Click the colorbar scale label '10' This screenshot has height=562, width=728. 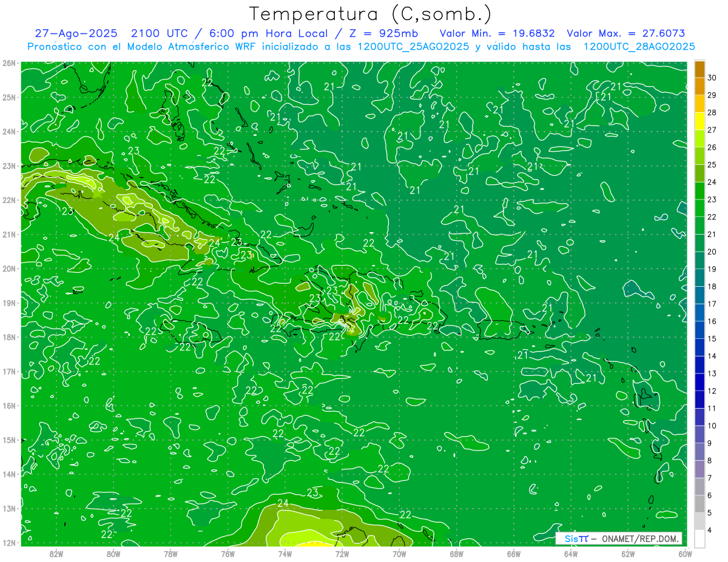point(712,426)
